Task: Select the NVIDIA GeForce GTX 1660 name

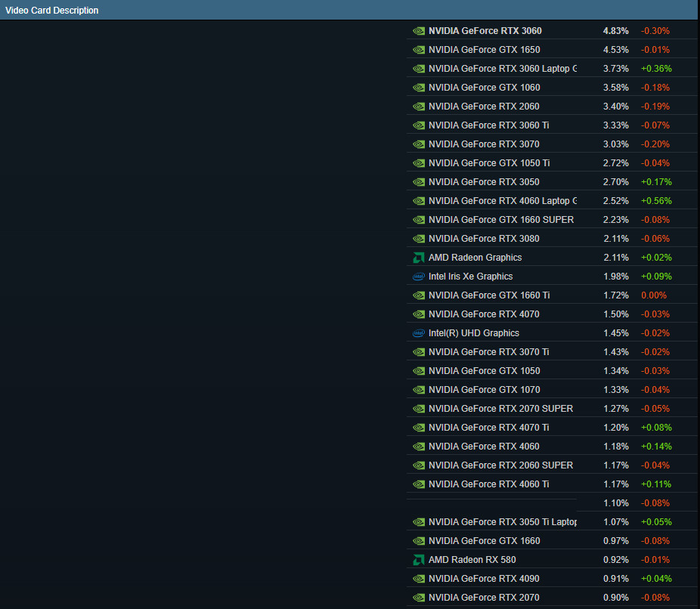Action: pyautogui.click(x=485, y=541)
